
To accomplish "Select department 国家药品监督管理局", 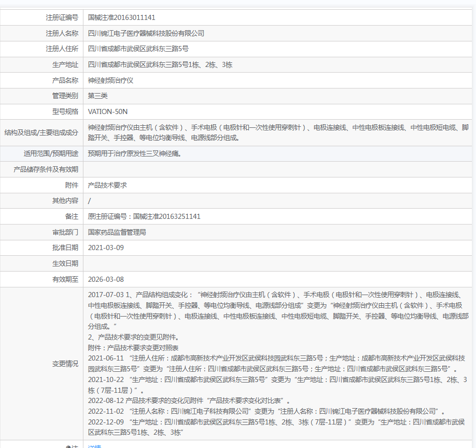I will click(x=117, y=232).
